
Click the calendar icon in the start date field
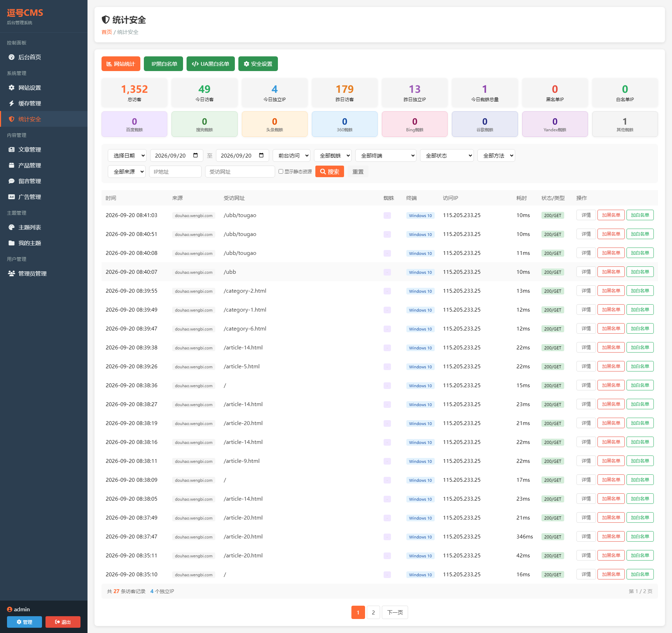tap(196, 155)
